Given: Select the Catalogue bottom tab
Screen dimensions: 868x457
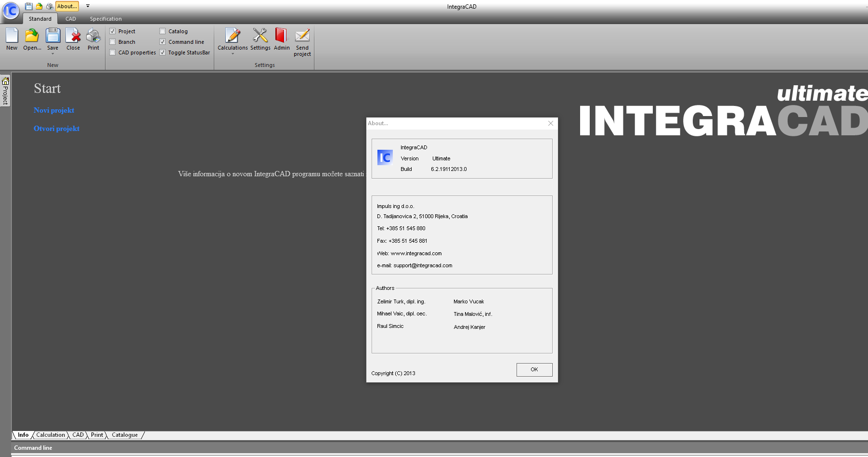Looking at the screenshot, I should [x=125, y=435].
